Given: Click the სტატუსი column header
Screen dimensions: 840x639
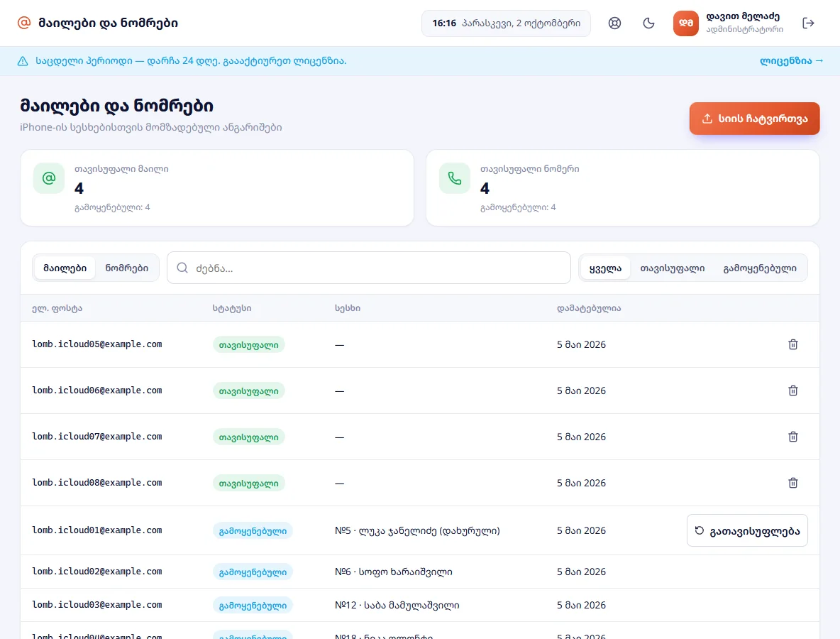Looking at the screenshot, I should click(232, 308).
